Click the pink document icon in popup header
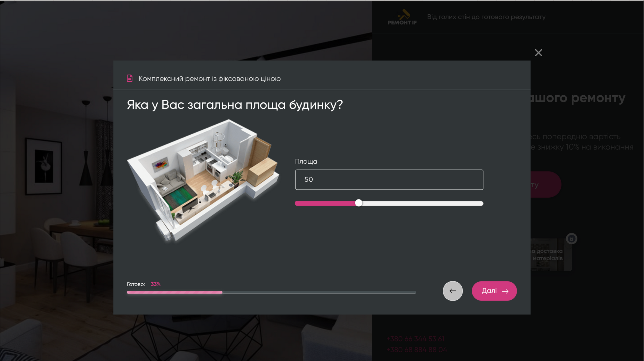644x361 pixels. [x=129, y=78]
